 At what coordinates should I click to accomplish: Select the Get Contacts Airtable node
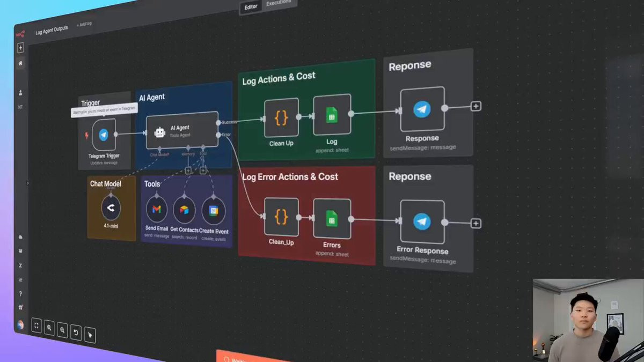tap(184, 210)
